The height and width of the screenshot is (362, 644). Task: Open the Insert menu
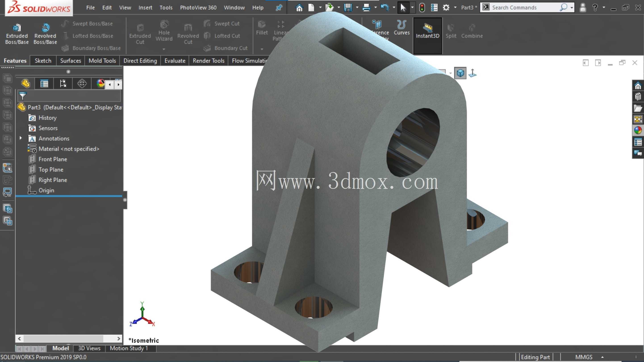[145, 8]
